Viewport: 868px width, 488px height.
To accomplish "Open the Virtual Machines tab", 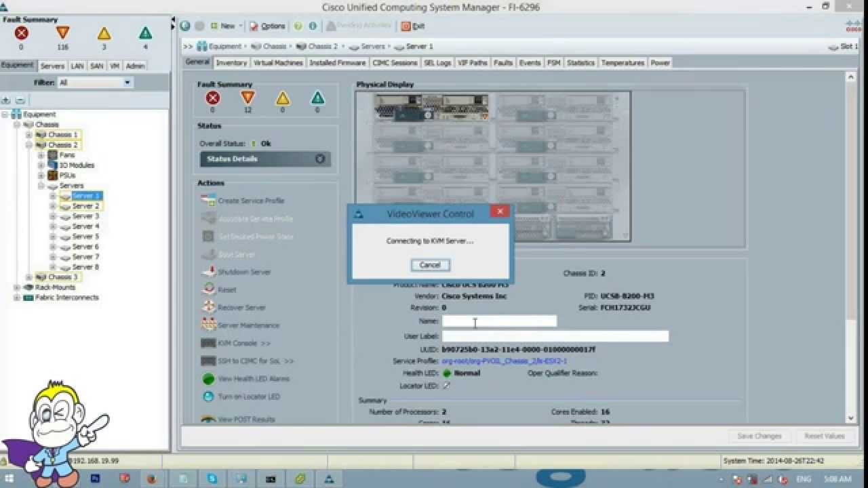I will click(x=278, y=63).
